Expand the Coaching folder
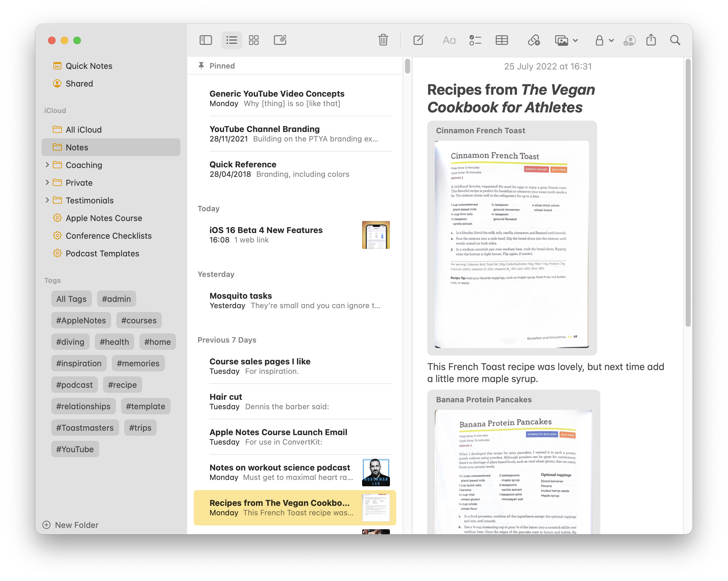This screenshot has height=581, width=728. click(x=47, y=165)
